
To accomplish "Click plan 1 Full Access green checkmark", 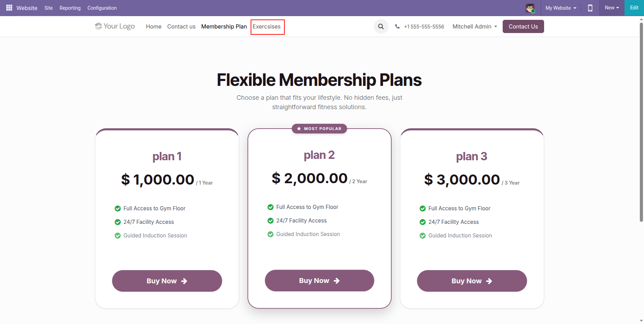I will (118, 209).
